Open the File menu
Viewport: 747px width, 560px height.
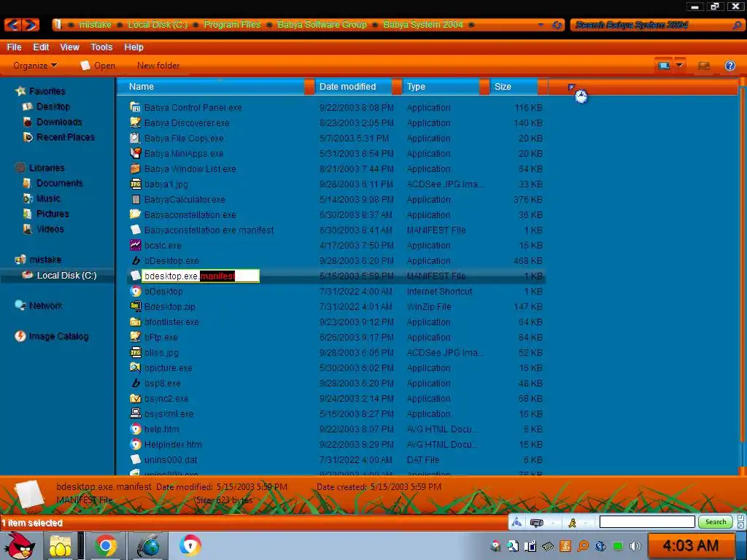15,47
